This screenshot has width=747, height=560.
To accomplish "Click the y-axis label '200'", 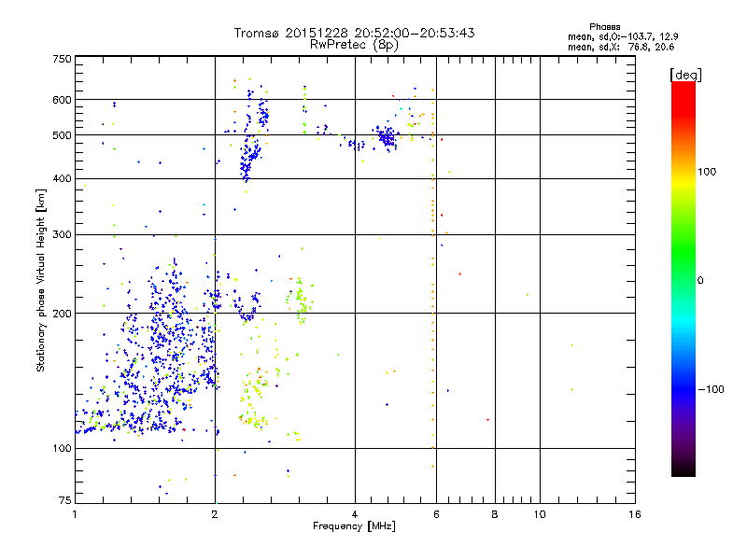I will [x=63, y=314].
